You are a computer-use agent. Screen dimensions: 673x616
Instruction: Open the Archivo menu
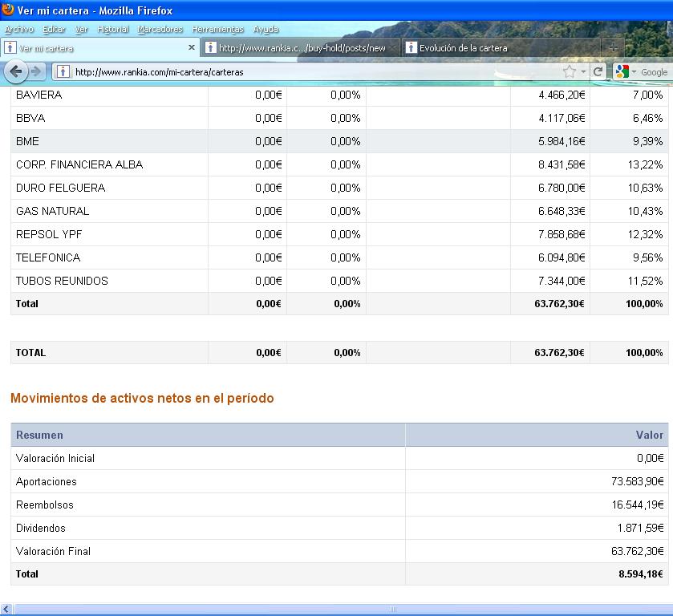(x=19, y=30)
